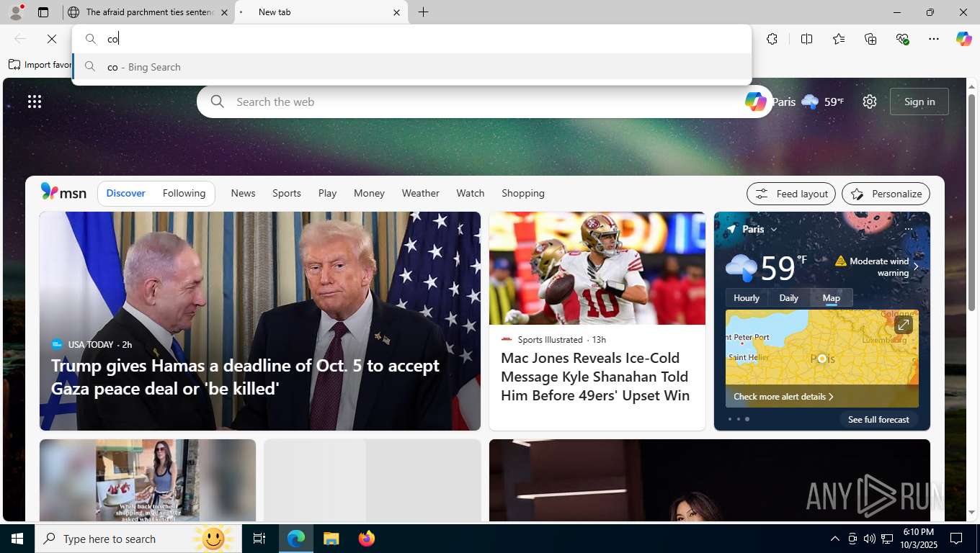Open the Shopping section

pyautogui.click(x=523, y=193)
